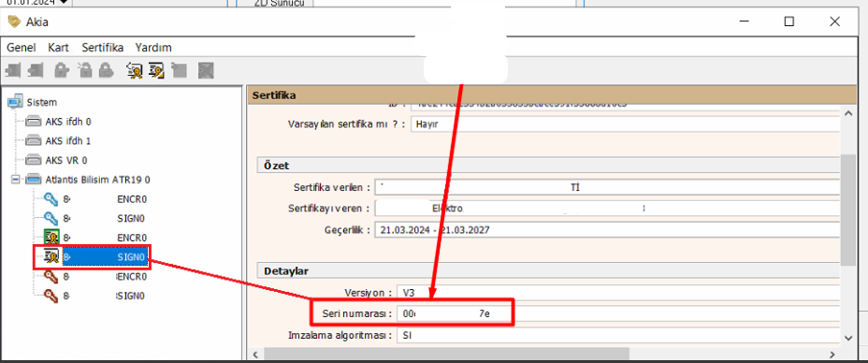Viewport: 868px width, 363px height.
Task: Click the certificate toolbar icon with yellow corner
Action: pos(155,70)
